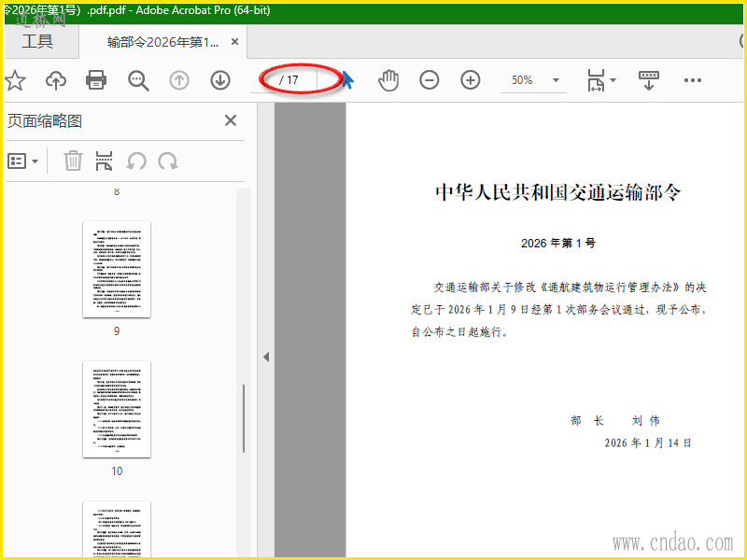The height and width of the screenshot is (560, 747).
Task: Open the find text magnifier
Action: pyautogui.click(x=138, y=80)
